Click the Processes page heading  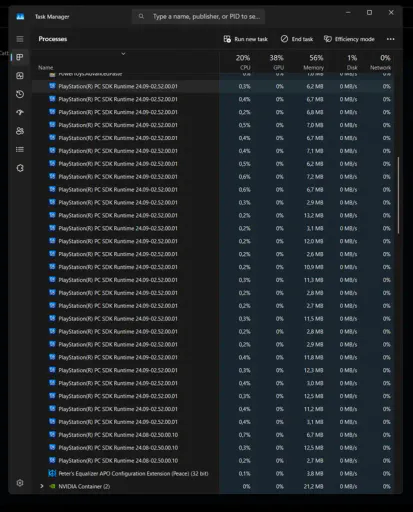point(53,39)
